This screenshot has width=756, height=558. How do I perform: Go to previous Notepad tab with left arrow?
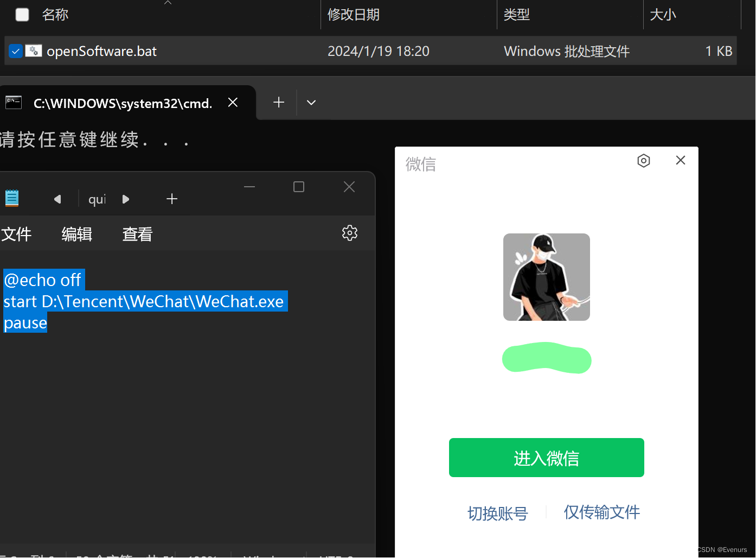tap(57, 199)
